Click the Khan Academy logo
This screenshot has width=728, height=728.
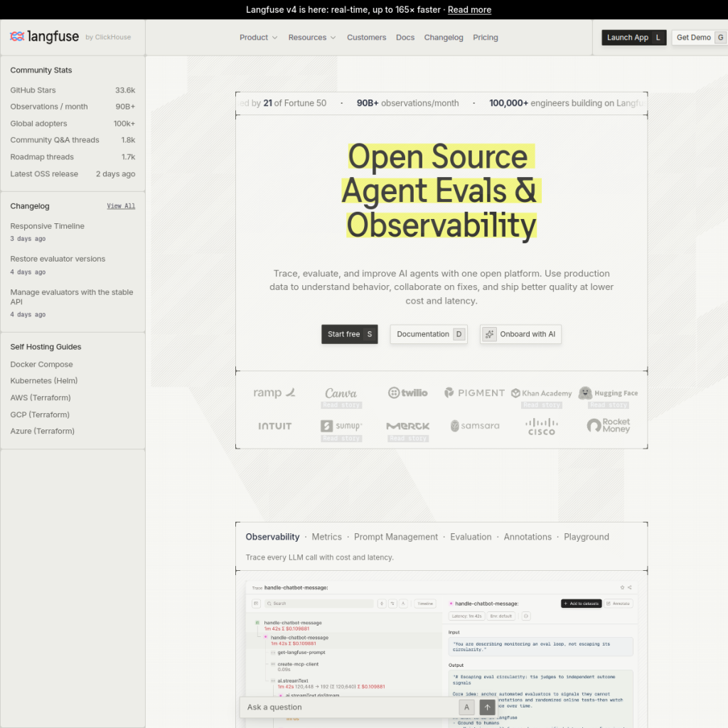click(541, 393)
